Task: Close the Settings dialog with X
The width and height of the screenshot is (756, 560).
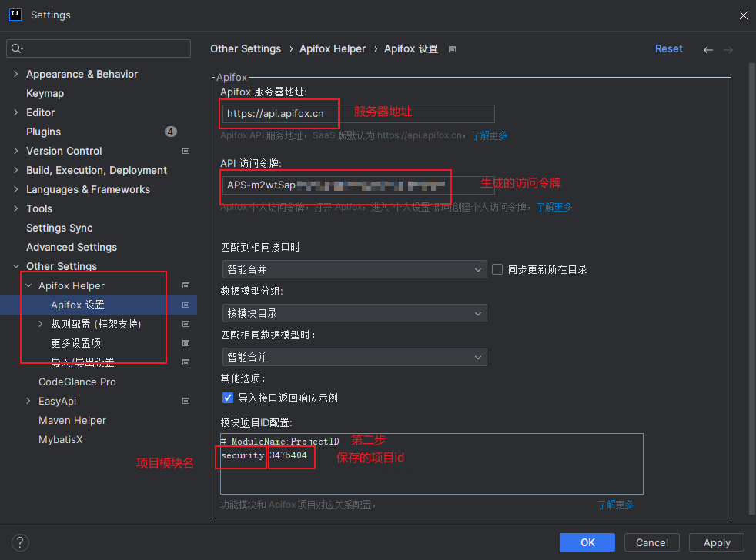Action: pos(743,15)
